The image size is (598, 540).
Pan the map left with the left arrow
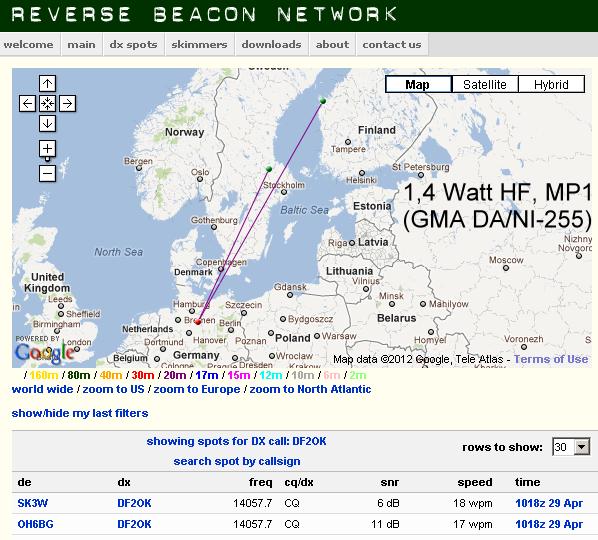(x=27, y=103)
